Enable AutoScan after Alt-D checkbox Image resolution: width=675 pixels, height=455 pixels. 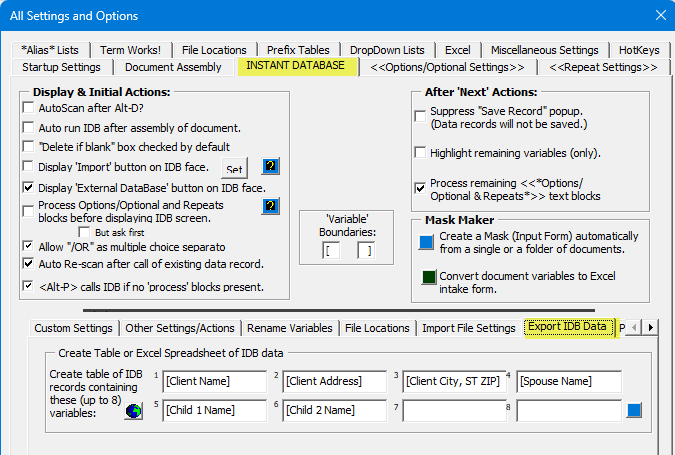click(29, 108)
